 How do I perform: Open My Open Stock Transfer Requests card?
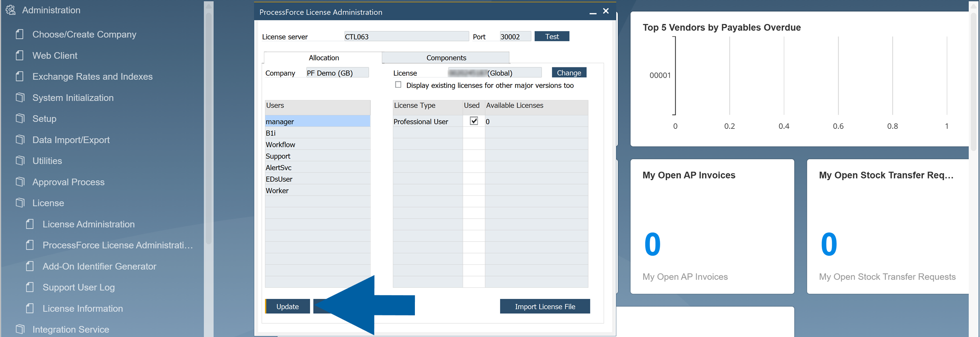point(888,227)
